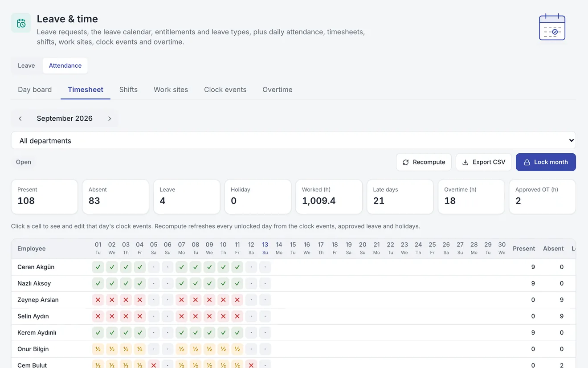Image resolution: width=588 pixels, height=368 pixels.
Task: Open Ceren Akgün's day 13 dot cell
Action: 265,267
